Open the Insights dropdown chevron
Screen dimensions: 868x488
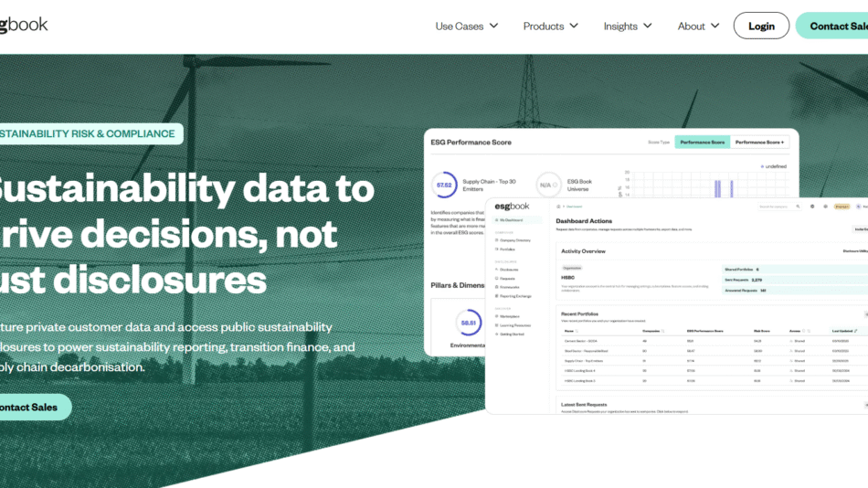click(x=648, y=27)
